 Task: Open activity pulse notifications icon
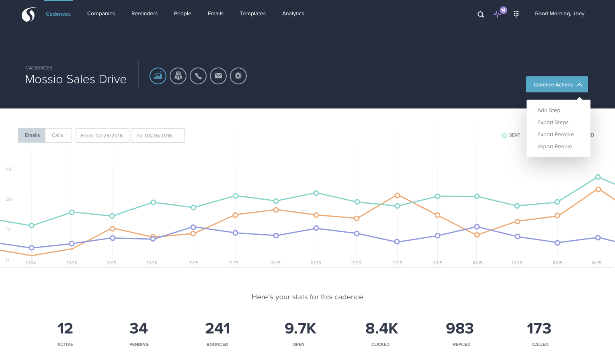tap(497, 14)
